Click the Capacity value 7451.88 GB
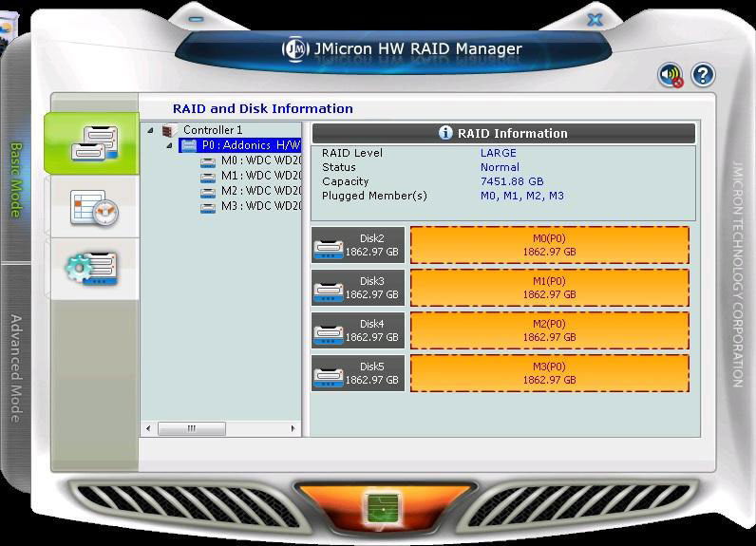The height and width of the screenshot is (546, 756). coord(512,181)
